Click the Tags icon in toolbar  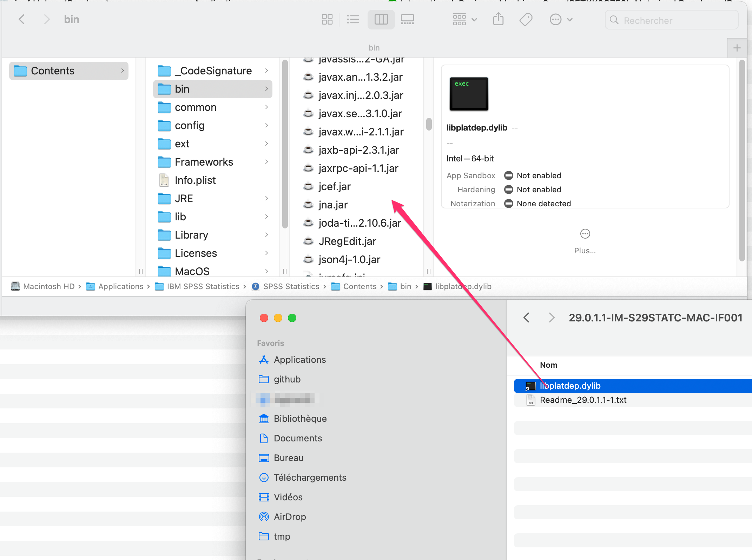tap(526, 20)
